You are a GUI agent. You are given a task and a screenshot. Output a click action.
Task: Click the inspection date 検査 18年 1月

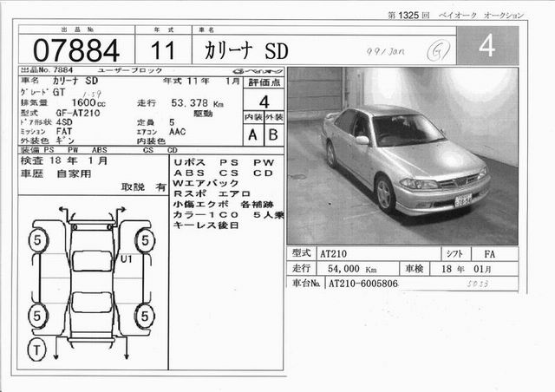pyautogui.click(x=64, y=160)
